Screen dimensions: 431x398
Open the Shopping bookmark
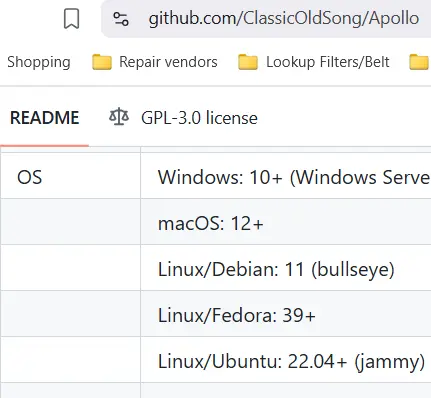pyautogui.click(x=39, y=62)
